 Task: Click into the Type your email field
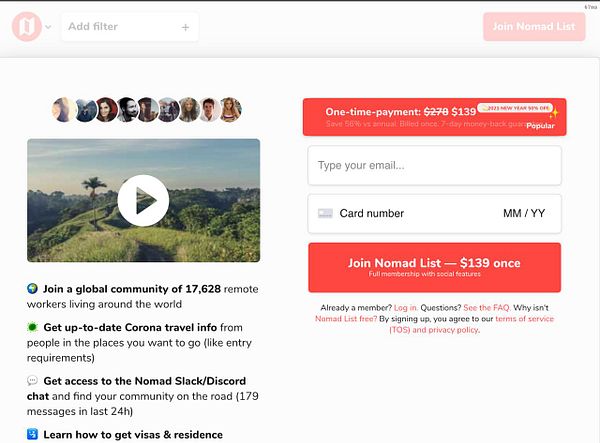434,166
